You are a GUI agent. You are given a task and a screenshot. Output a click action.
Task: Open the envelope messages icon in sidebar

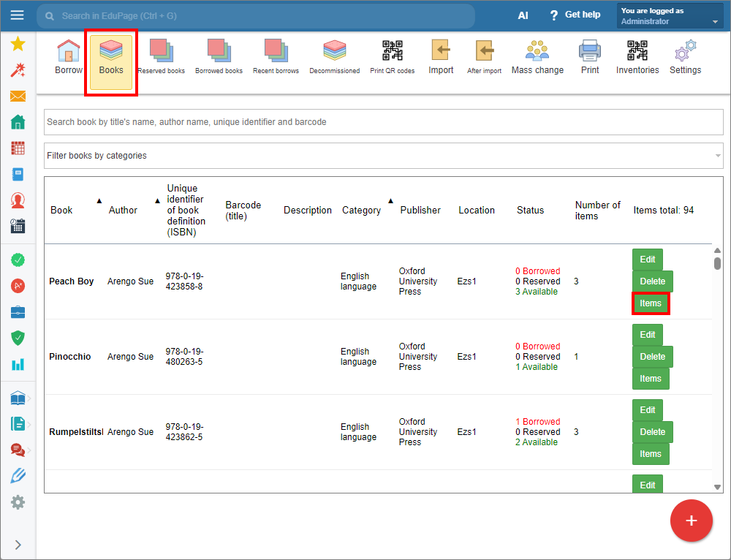(18, 96)
